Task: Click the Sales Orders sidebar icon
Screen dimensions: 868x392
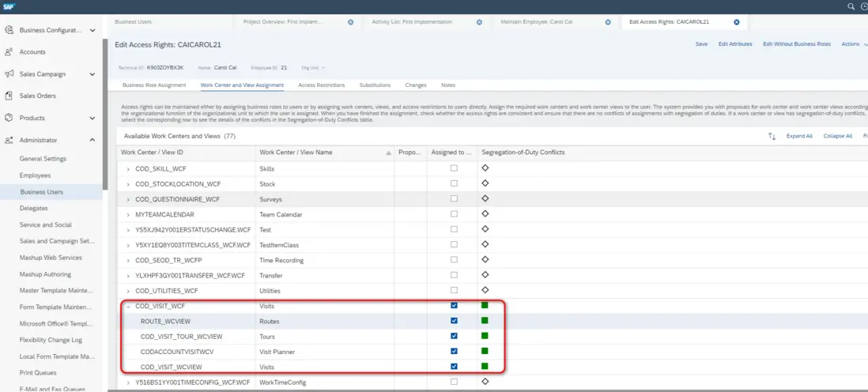Action: [9, 96]
